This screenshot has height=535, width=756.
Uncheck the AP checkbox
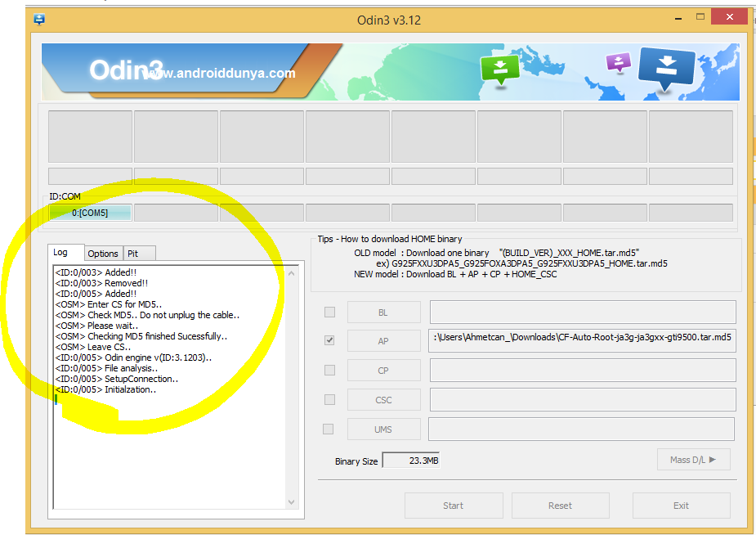329,340
